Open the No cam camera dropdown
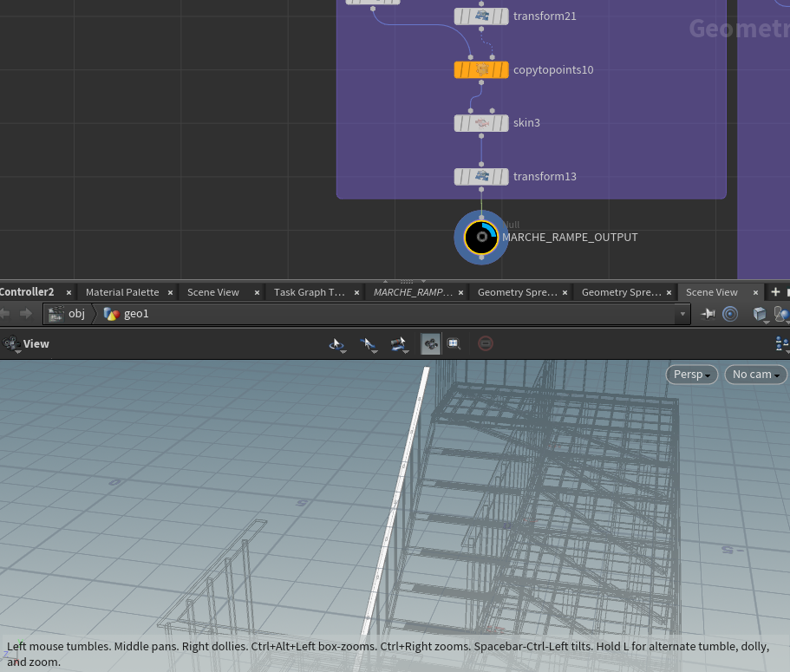790x672 pixels. (755, 375)
